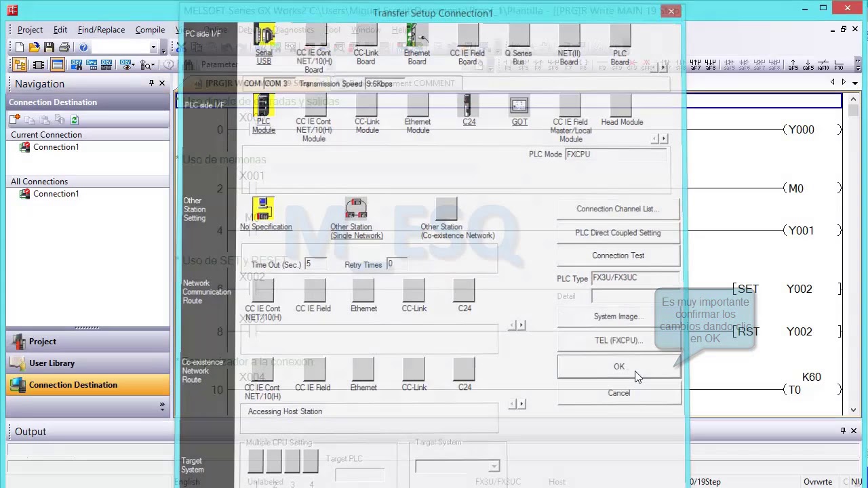Select Connection1 under Current Connection
This screenshot has width=868, height=488.
click(56, 147)
